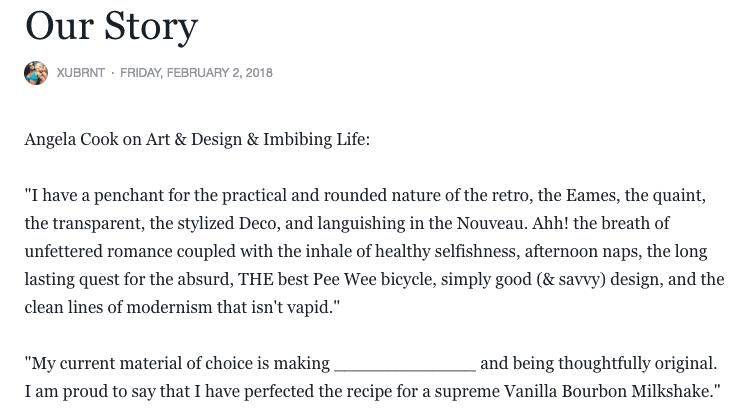Click the XUBRNT author avatar image

coord(36,73)
